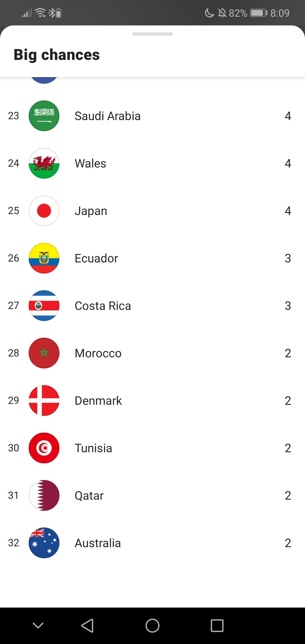Screen dimensions: 305x644
Task: Tap the Tunisia flag icon
Action: [44, 448]
